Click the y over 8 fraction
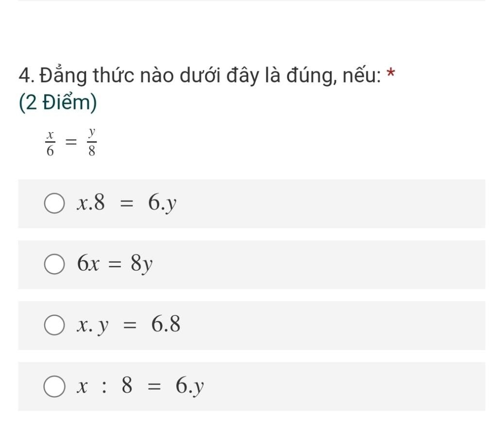The image size is (497, 448). point(91,143)
